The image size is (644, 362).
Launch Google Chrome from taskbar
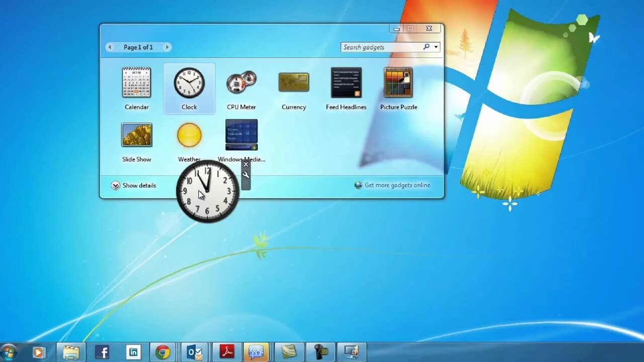(x=163, y=352)
